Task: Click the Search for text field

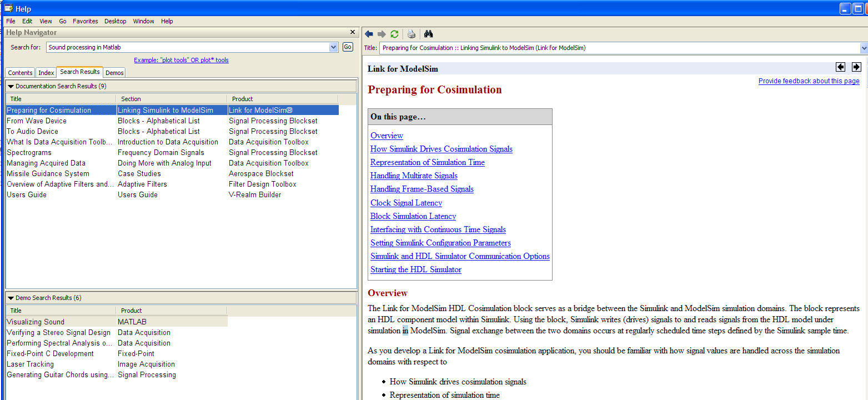Action: point(188,47)
